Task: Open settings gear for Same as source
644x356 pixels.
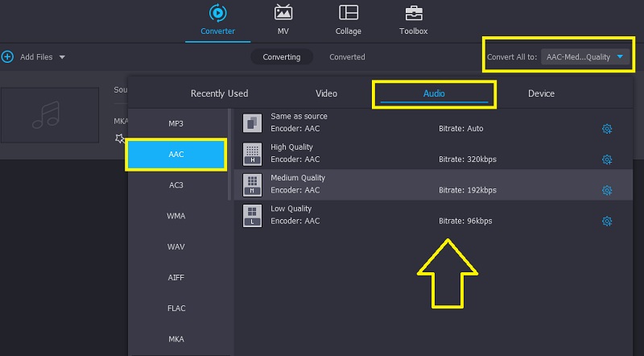Action: tap(607, 129)
